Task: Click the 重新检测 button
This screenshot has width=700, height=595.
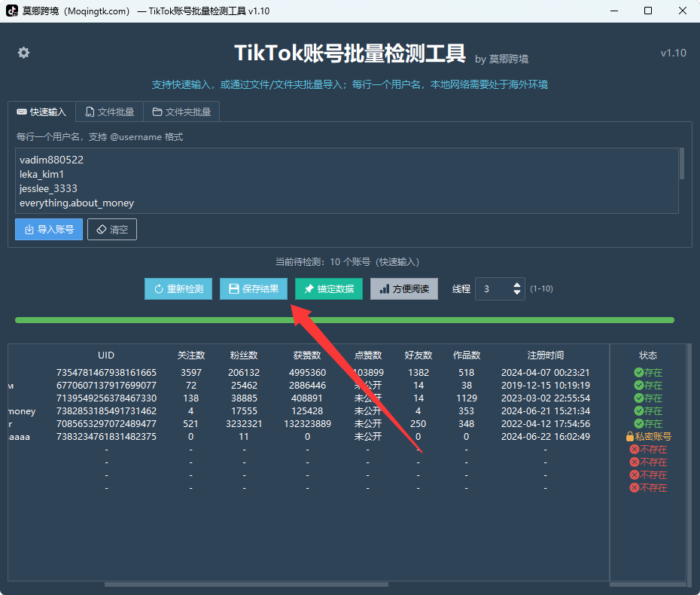Action: [178, 289]
